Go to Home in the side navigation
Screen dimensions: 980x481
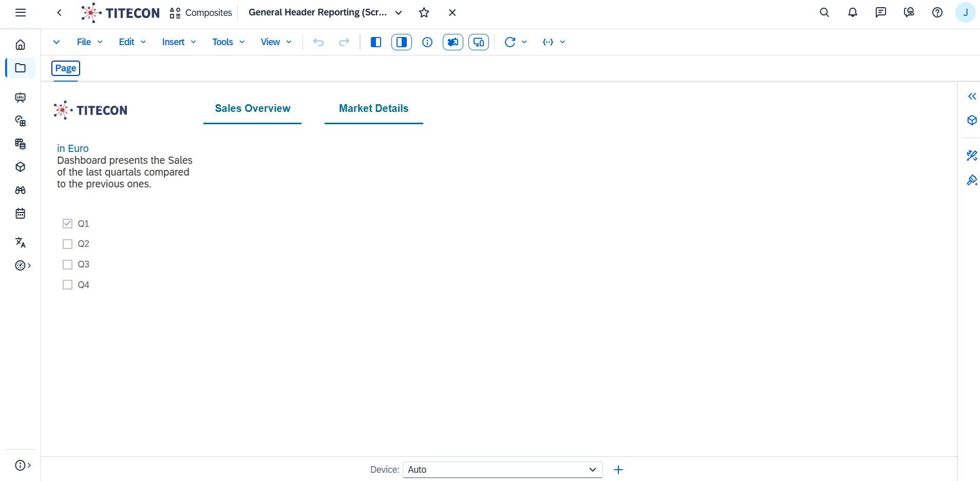[21, 45]
